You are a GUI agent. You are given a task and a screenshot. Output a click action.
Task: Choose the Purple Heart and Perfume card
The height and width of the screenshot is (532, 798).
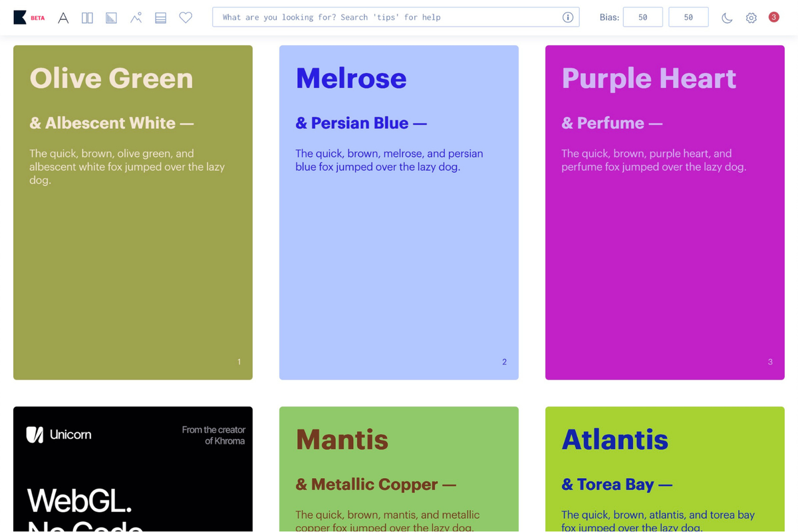pyautogui.click(x=665, y=266)
